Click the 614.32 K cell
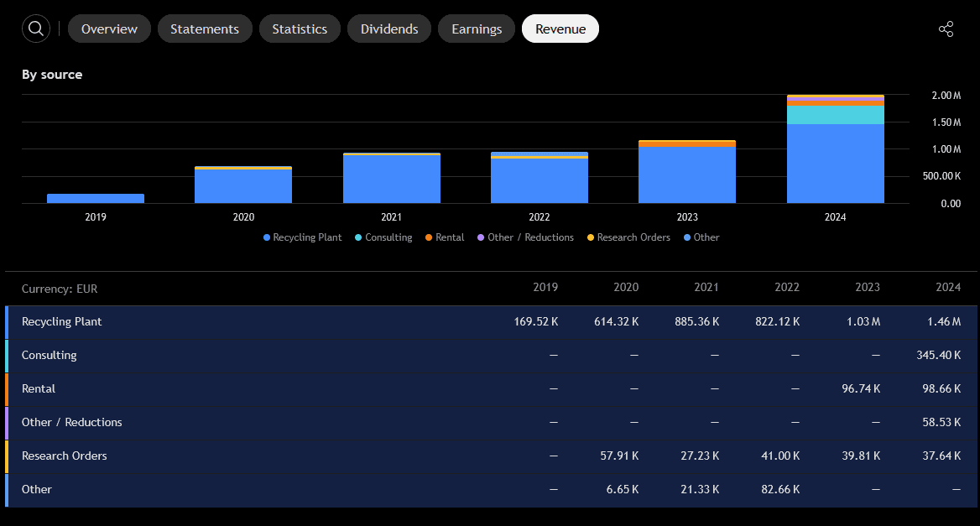Image resolution: width=980 pixels, height=526 pixels. click(616, 321)
